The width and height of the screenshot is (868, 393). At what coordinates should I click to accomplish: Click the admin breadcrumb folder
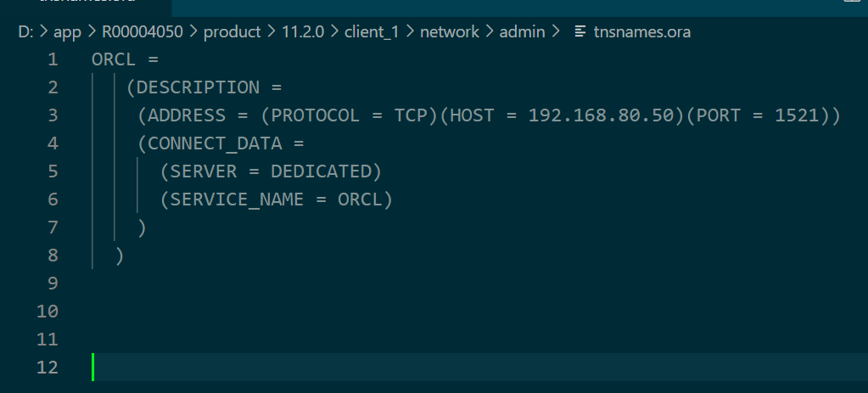click(x=522, y=32)
